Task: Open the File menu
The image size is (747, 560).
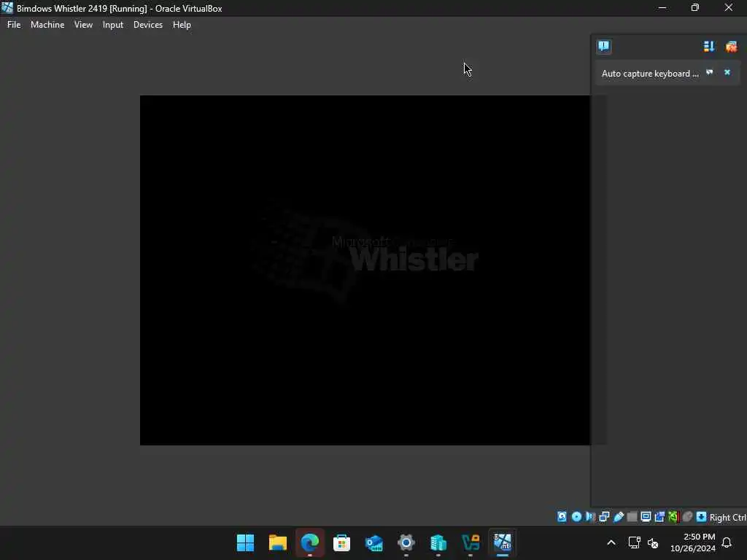Action: [14, 25]
